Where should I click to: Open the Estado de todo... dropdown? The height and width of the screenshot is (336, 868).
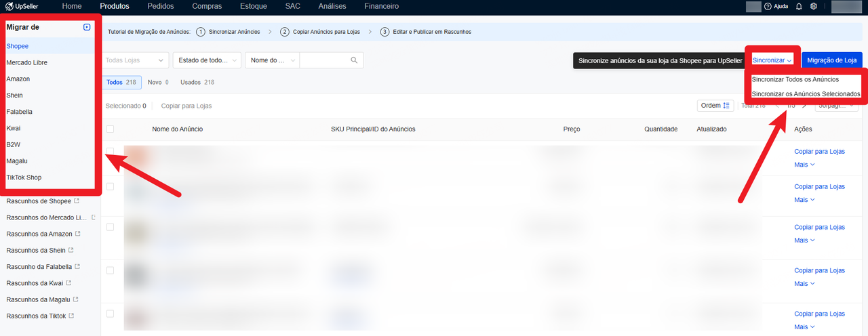click(x=207, y=60)
